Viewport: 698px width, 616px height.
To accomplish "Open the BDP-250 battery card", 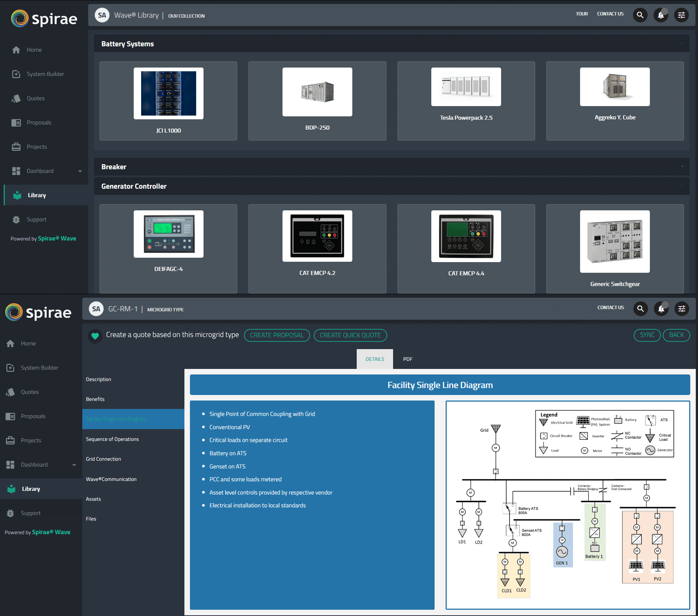I will [x=317, y=101].
